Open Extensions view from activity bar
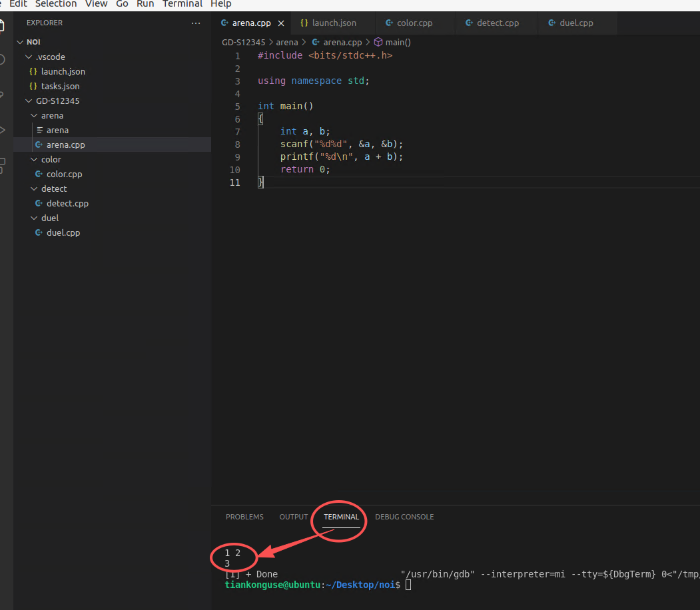The height and width of the screenshot is (610, 700). tap(2, 164)
